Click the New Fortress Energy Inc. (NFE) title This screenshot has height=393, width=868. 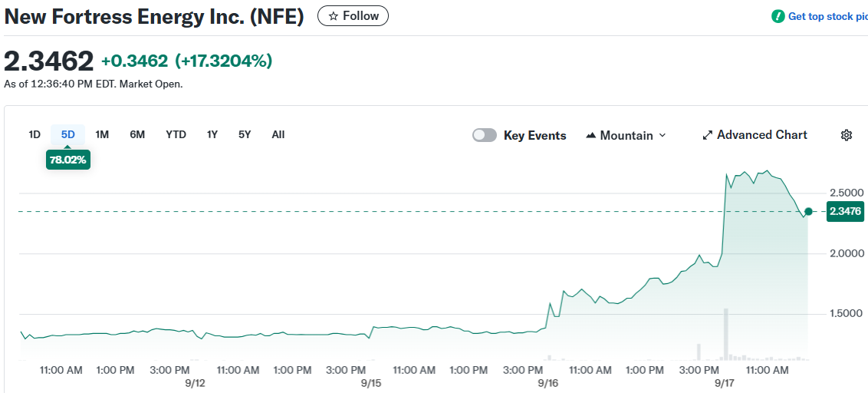coord(154,16)
